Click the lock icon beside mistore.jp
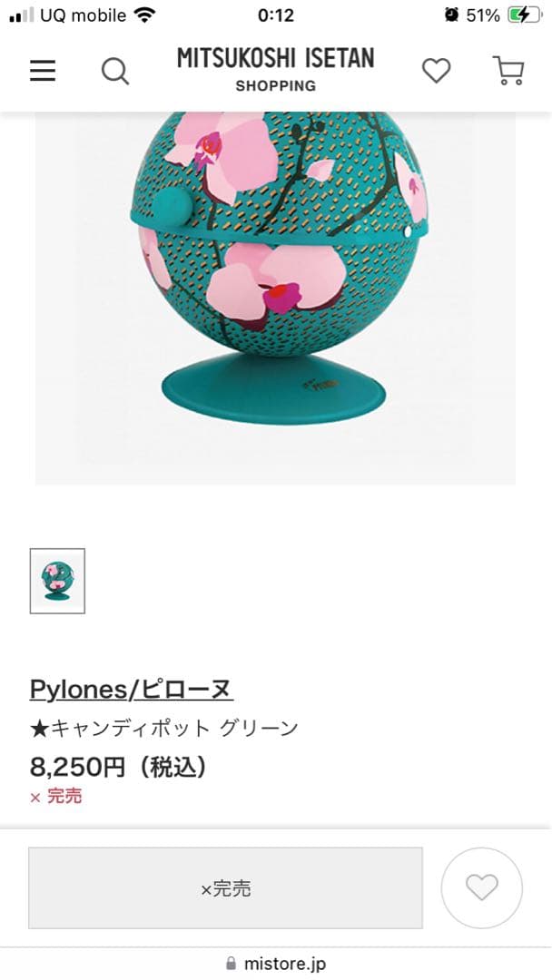 click(232, 963)
